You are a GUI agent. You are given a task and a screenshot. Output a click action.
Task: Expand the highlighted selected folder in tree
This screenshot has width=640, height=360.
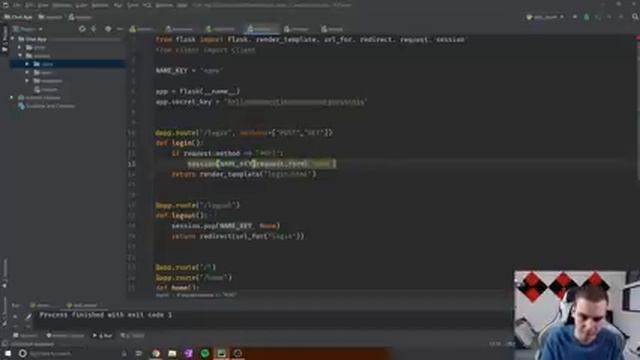[x=27, y=64]
